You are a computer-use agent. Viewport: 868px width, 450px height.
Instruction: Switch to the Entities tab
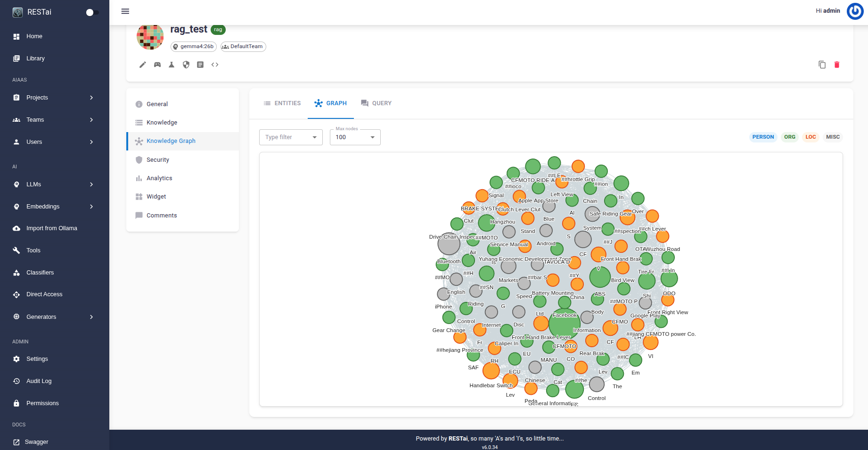(x=282, y=103)
